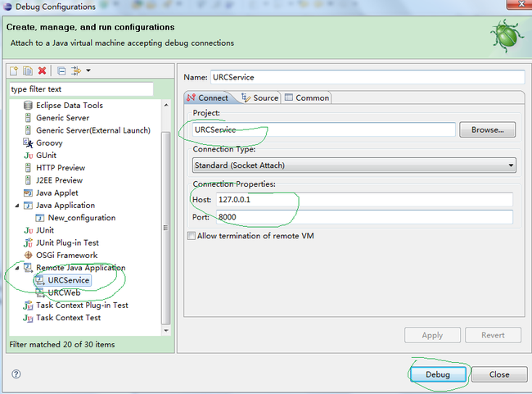This screenshot has width=532, height=394.
Task: Click the New launch configuration icon
Action: click(14, 70)
